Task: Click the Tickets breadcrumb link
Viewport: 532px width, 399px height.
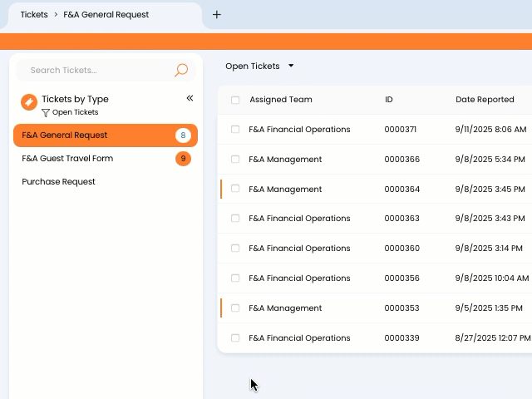Action: (x=34, y=14)
